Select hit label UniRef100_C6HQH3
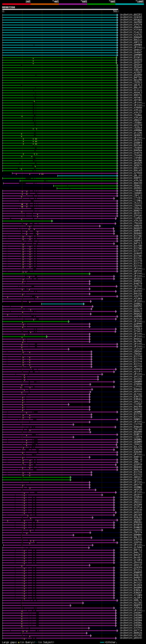 click(x=131, y=193)
